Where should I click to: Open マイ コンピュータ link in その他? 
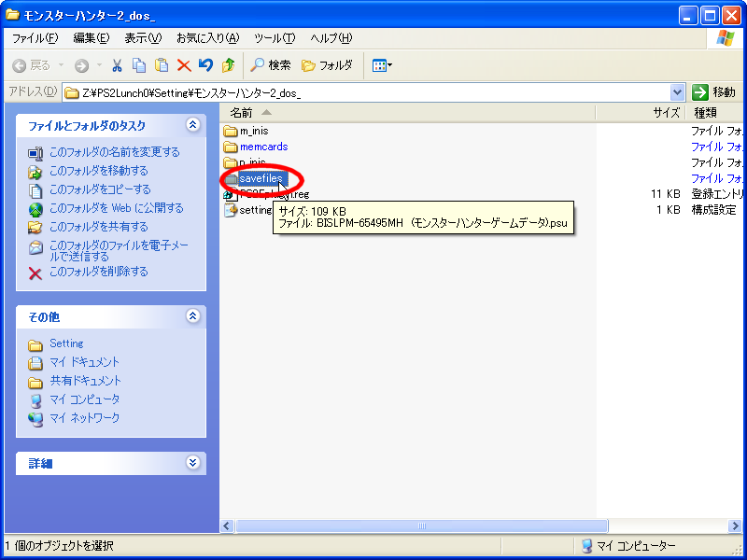click(84, 399)
